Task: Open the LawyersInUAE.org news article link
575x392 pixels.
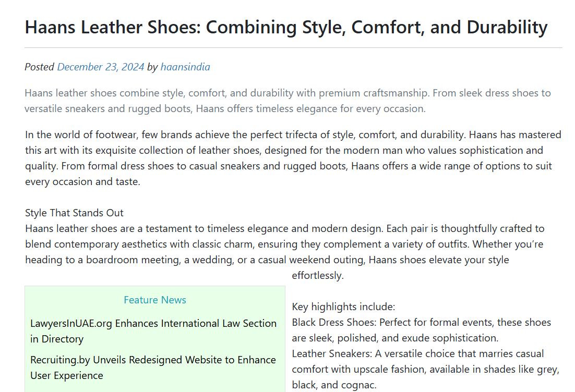Action: click(153, 331)
